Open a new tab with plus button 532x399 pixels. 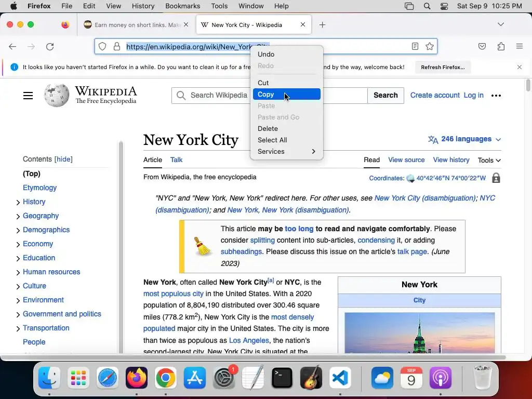point(322,25)
